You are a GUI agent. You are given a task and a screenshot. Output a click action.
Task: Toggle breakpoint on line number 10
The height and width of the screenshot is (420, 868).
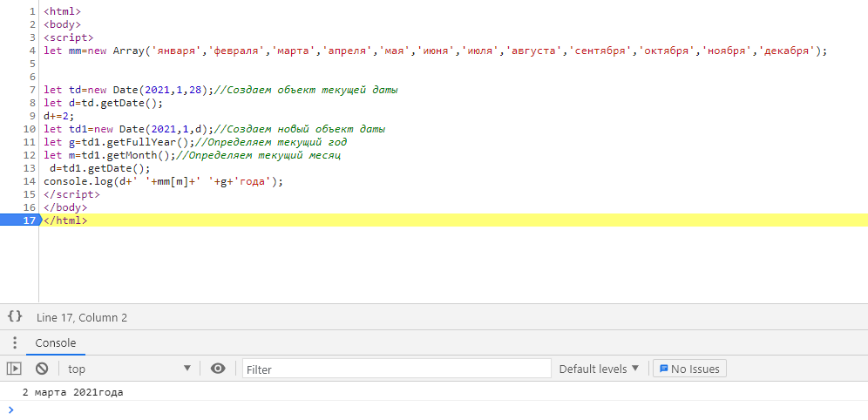tap(30, 129)
